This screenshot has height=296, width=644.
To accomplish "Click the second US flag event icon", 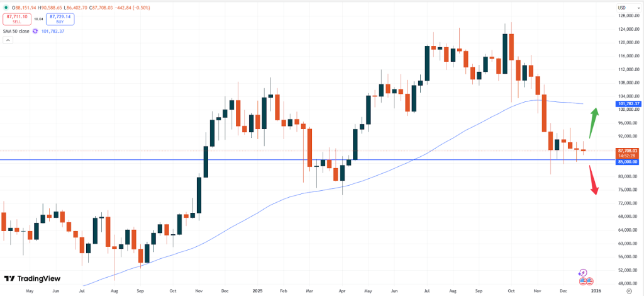I will coord(589,280).
